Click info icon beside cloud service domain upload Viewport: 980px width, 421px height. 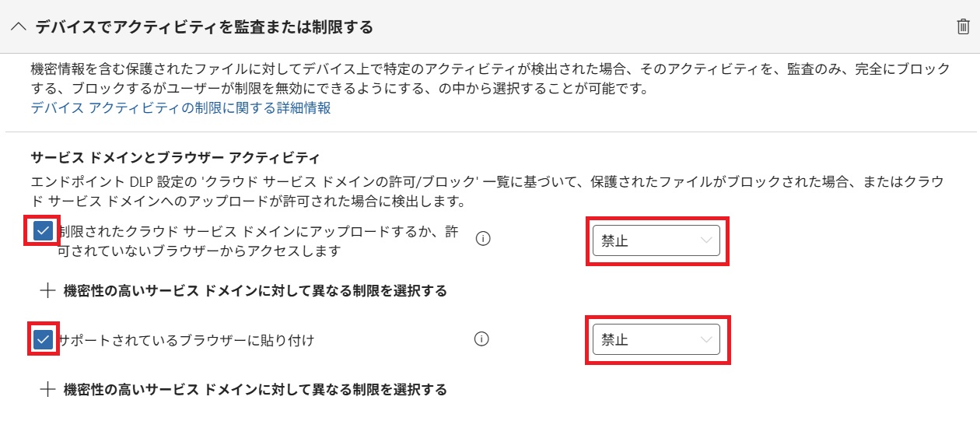click(482, 240)
